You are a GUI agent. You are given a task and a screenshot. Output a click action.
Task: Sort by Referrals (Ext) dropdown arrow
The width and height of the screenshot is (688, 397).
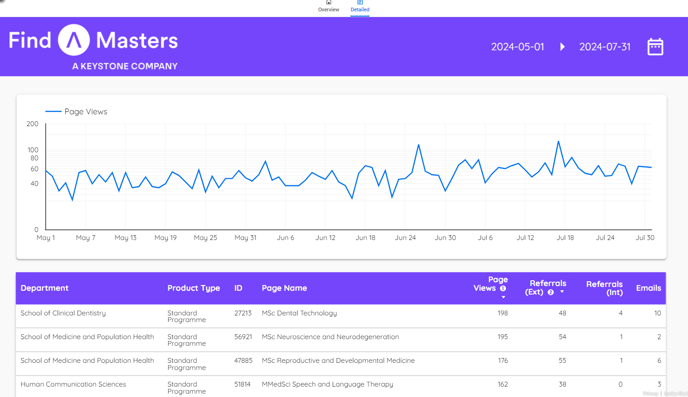coord(562,292)
